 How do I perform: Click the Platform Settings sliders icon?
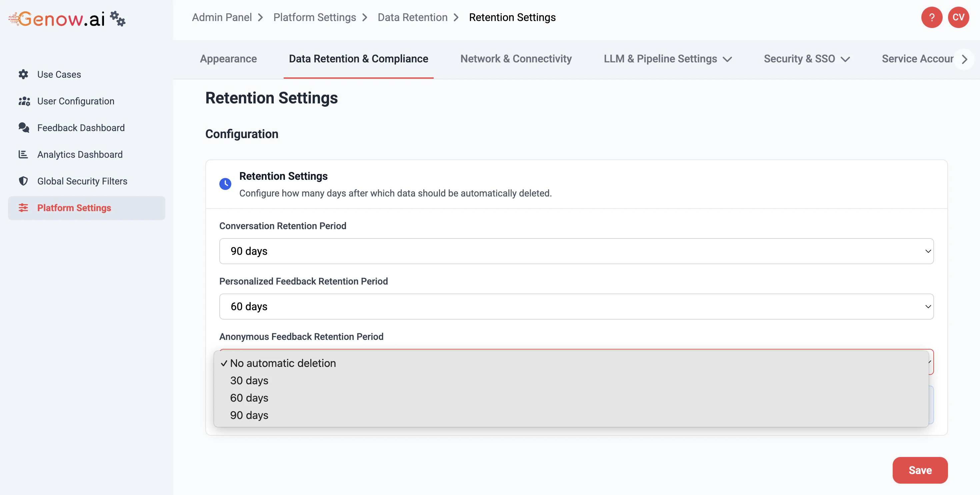click(23, 207)
